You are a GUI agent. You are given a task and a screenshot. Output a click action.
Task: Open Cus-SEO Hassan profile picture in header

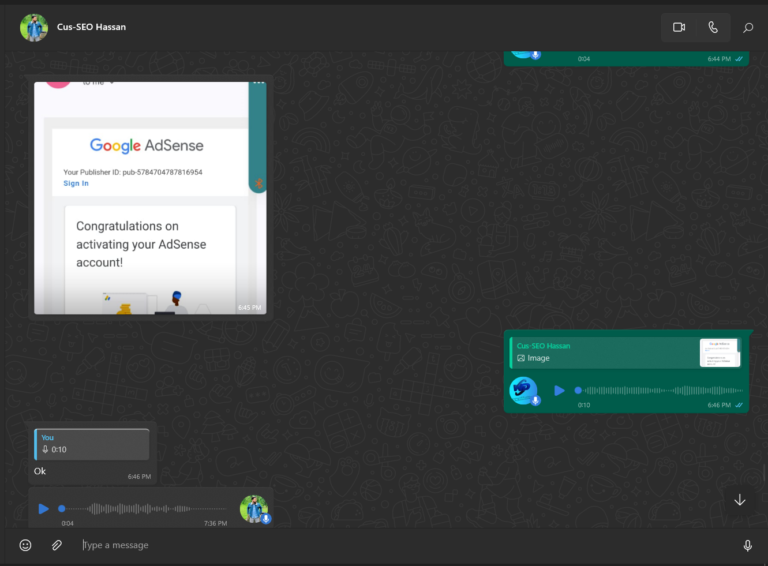pos(34,27)
